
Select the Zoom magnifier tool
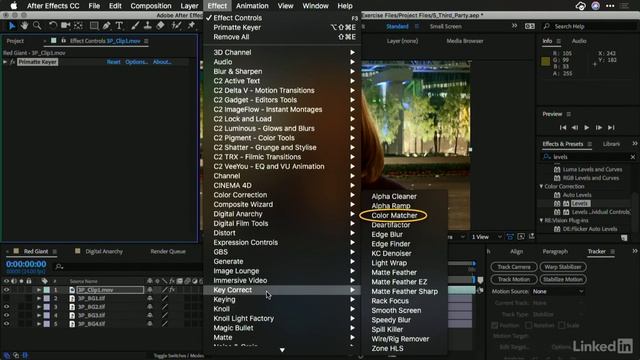coord(37,26)
